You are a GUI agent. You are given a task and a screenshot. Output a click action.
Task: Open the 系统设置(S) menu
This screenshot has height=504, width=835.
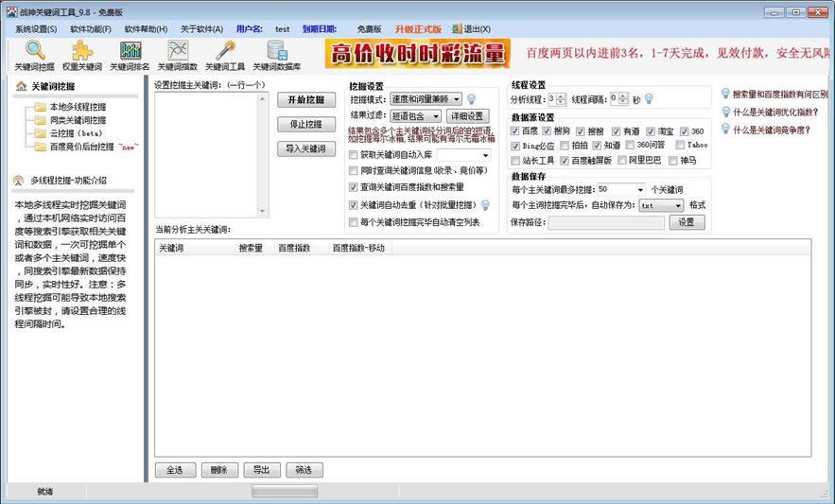[x=36, y=28]
